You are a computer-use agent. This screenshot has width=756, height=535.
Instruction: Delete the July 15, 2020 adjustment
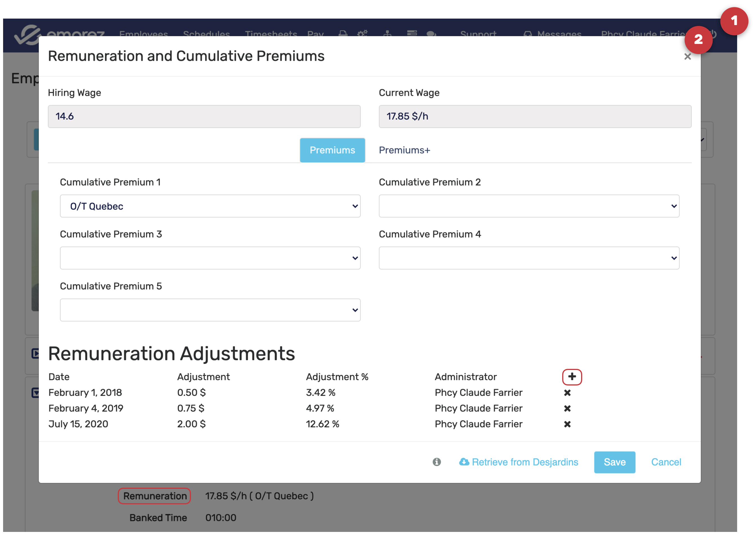[567, 424]
